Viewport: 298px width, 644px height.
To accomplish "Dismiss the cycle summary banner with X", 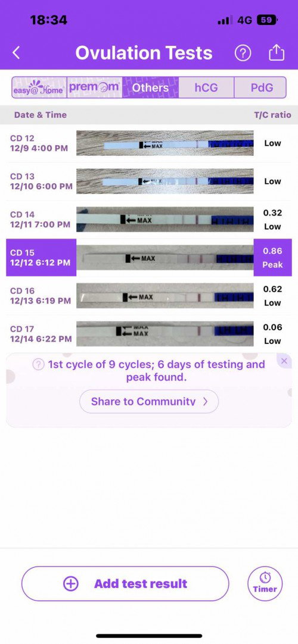I will coord(284,361).
